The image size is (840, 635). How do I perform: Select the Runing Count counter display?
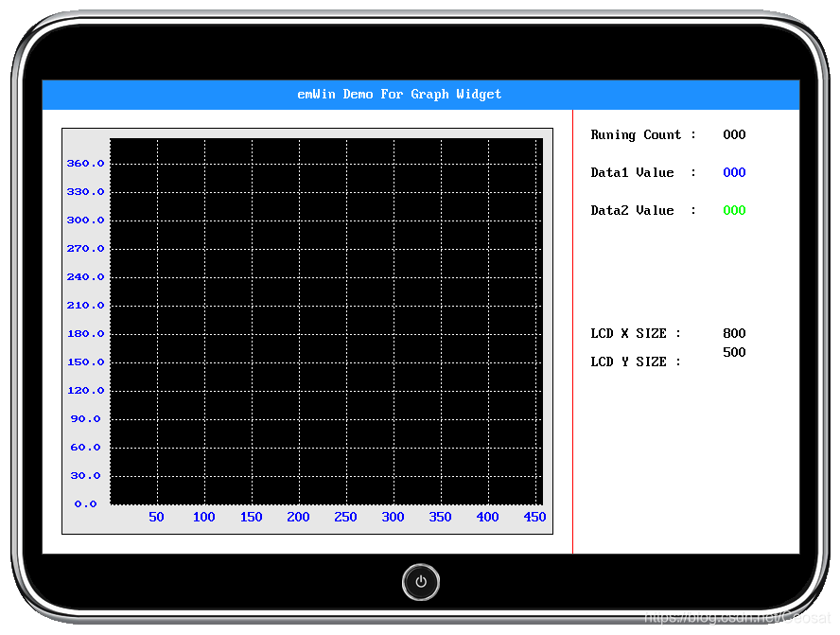coord(734,134)
